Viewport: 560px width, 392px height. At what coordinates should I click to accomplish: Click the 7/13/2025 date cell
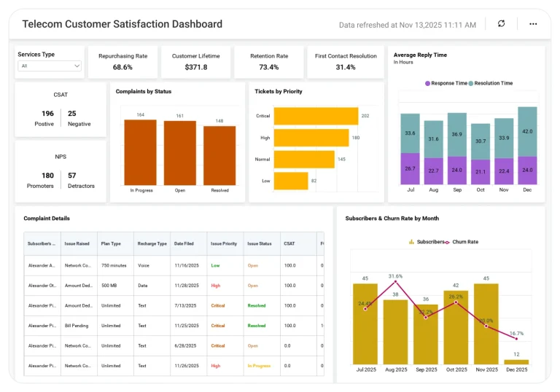pos(189,305)
